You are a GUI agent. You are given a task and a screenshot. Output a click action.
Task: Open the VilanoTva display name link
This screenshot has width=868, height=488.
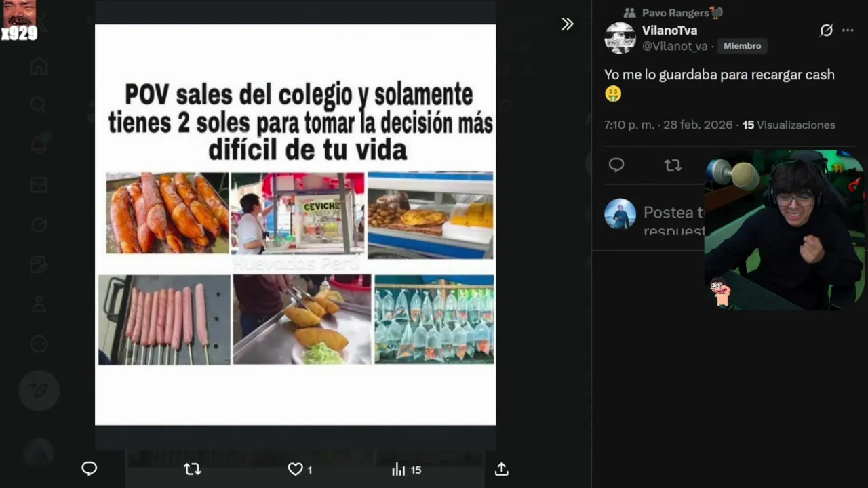pyautogui.click(x=669, y=30)
